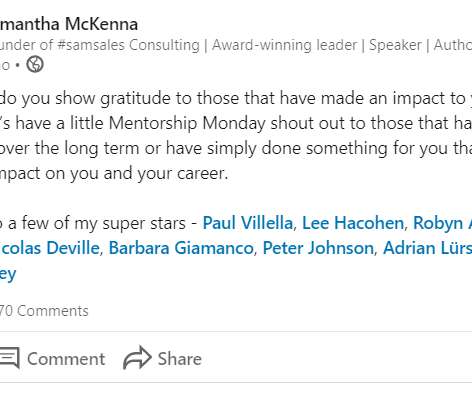
Task: Open Lee Hacohen's mentioned profile
Action: click(353, 223)
